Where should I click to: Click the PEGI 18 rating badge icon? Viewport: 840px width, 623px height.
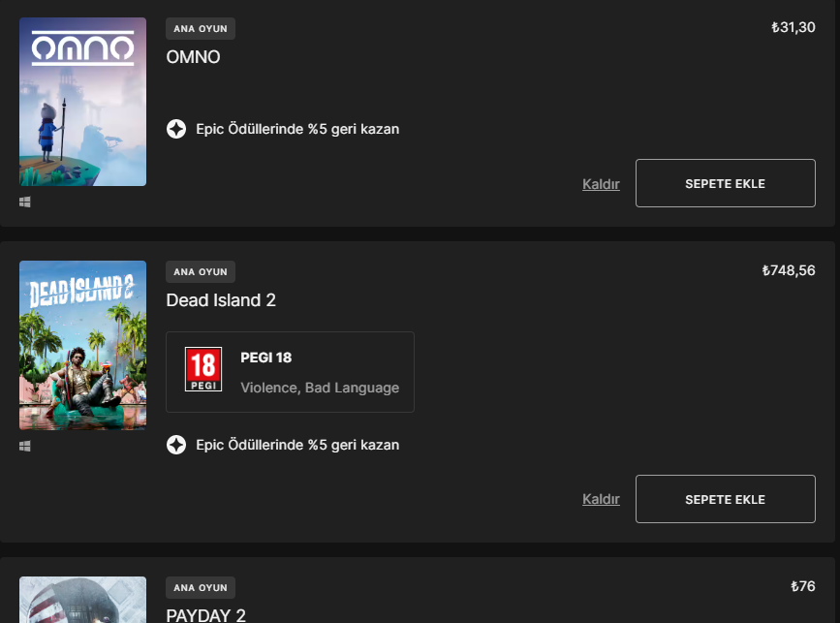(203, 369)
